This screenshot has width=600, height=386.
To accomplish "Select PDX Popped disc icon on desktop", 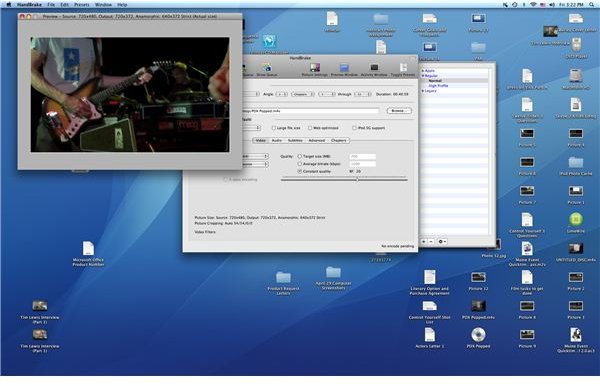I will [478, 338].
